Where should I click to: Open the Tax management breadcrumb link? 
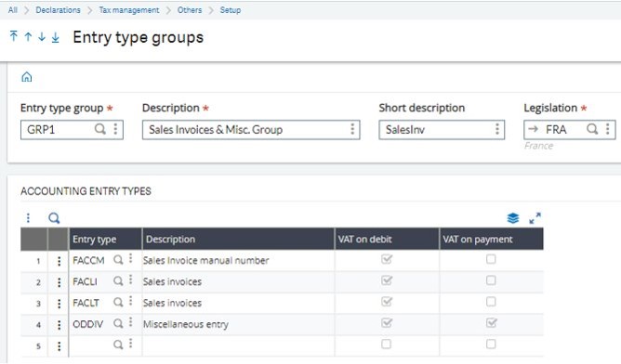(x=128, y=10)
